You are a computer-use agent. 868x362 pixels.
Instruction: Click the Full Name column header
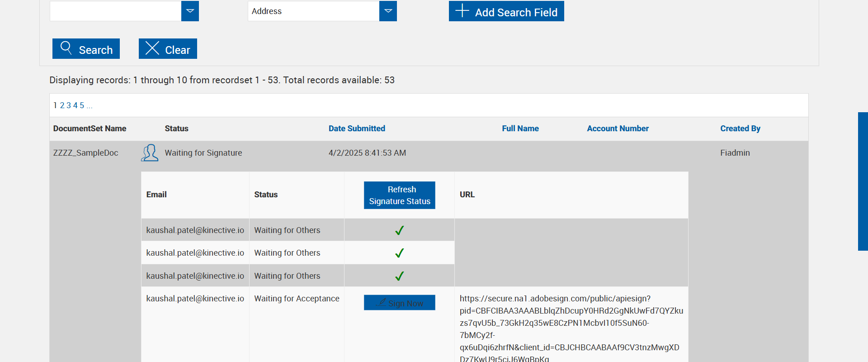520,129
